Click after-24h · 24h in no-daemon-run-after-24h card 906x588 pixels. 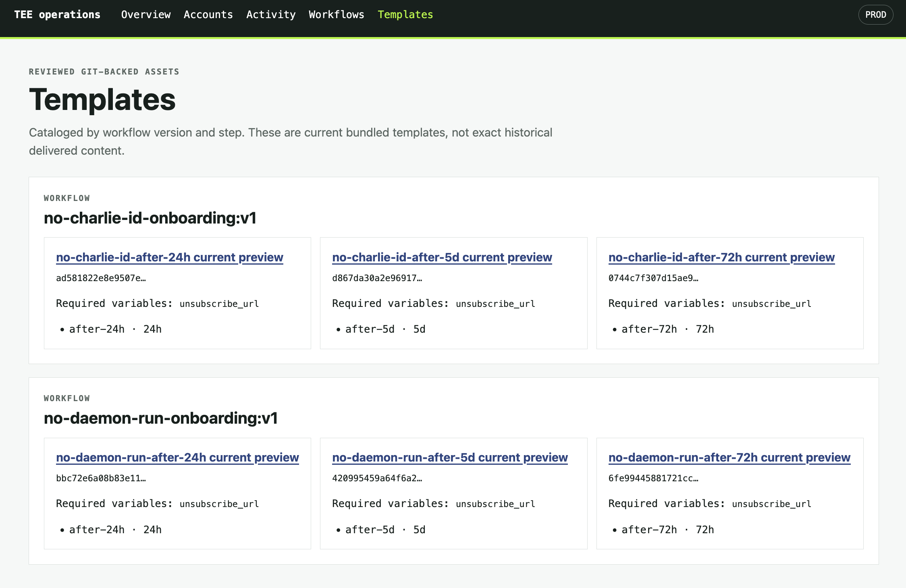pos(115,530)
